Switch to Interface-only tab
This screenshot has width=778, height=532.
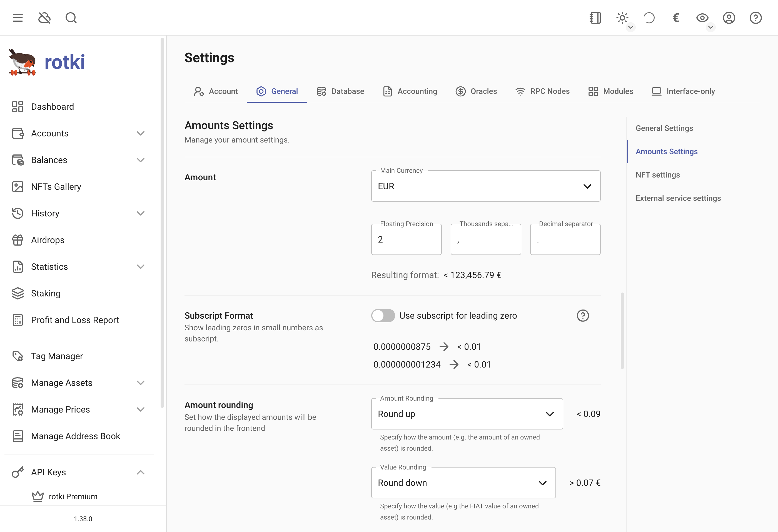683,91
